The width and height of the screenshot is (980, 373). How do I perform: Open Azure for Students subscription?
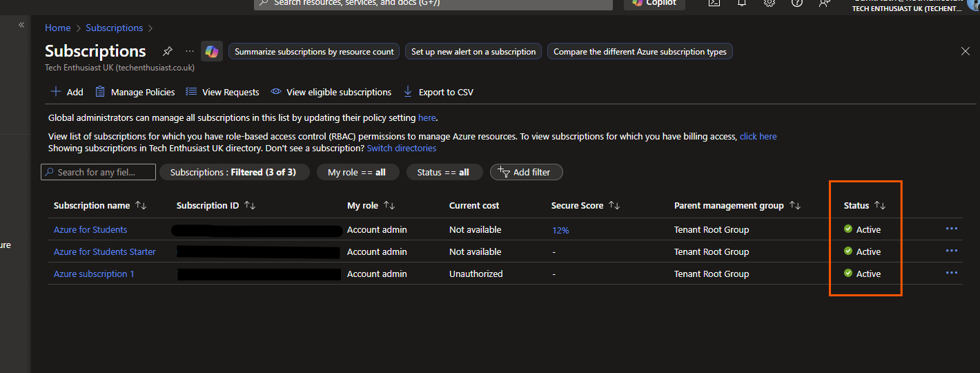click(x=90, y=229)
